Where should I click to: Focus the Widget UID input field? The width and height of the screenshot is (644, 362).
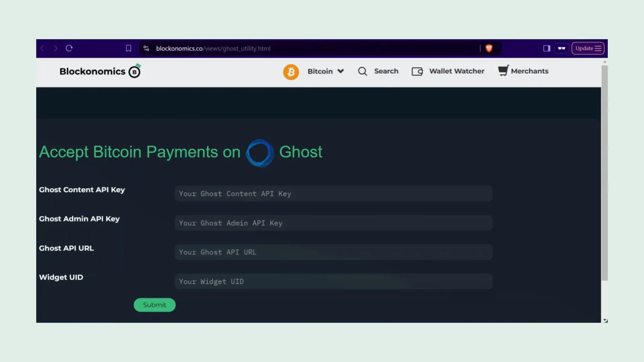click(x=333, y=282)
